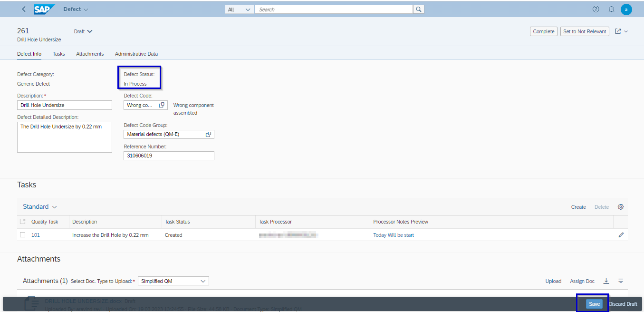Select checkbox for quality task 101
This screenshot has width=644, height=312.
[22, 235]
